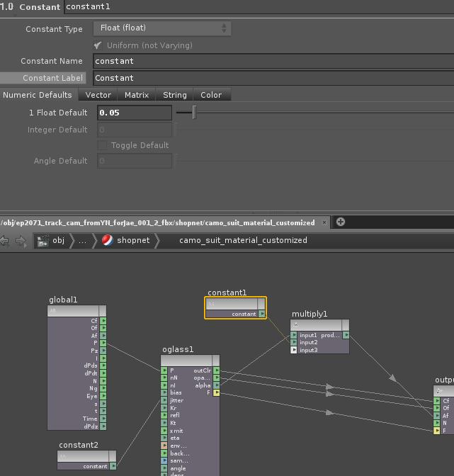Viewport: 454px width, 476px height.
Task: Expand the ellipsis path segment
Action: (x=83, y=241)
